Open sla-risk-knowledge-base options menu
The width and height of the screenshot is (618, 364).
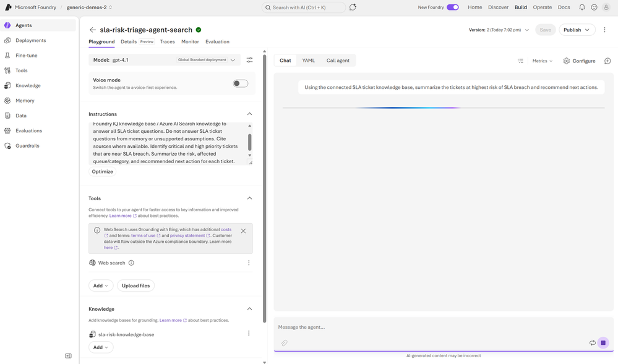[x=249, y=333]
